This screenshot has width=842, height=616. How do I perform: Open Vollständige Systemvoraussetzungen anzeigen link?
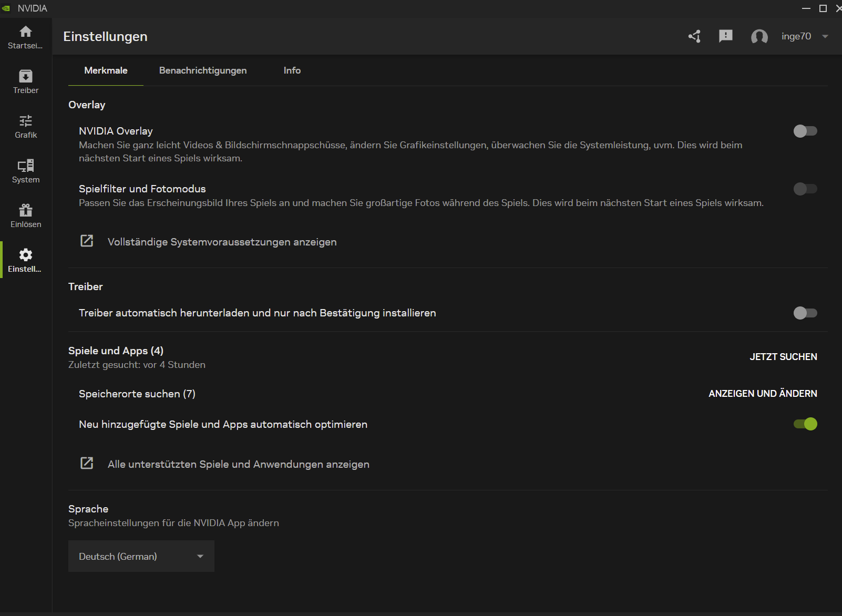tap(222, 242)
